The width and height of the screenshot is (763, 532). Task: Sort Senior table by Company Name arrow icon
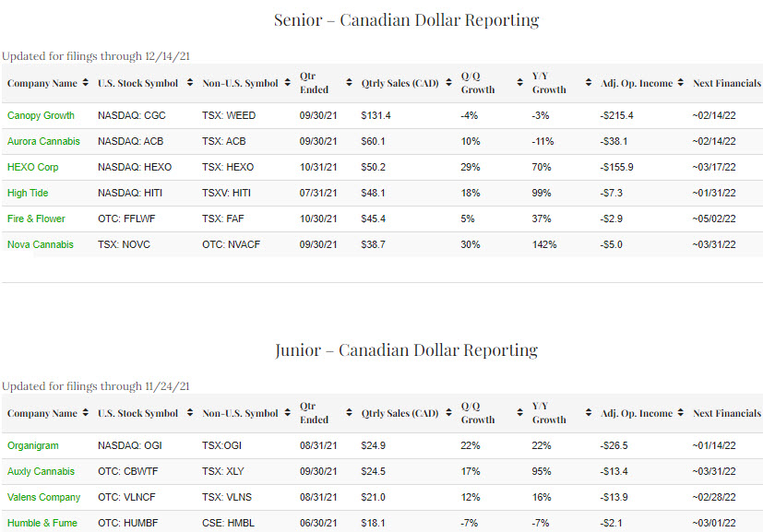click(86, 83)
